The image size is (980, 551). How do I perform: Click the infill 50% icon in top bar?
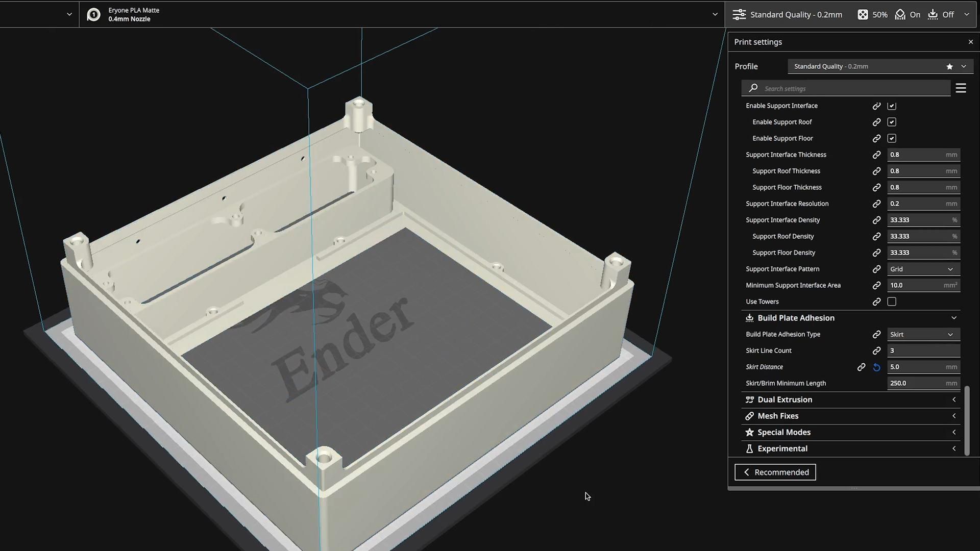(863, 15)
